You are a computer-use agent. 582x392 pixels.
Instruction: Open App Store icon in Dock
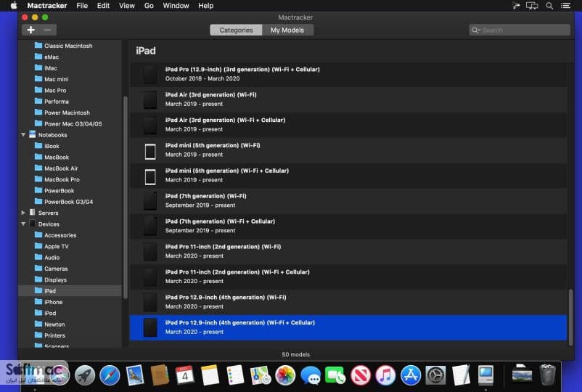pos(411,375)
